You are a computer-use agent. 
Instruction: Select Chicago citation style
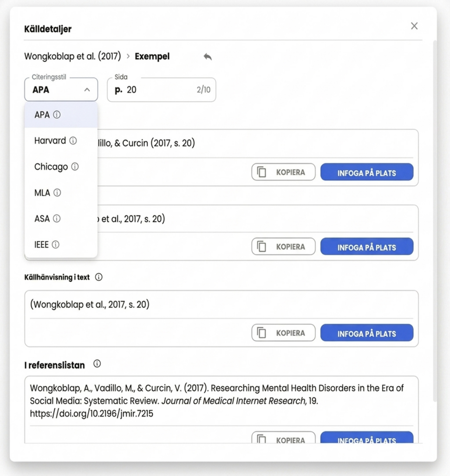[61, 167]
